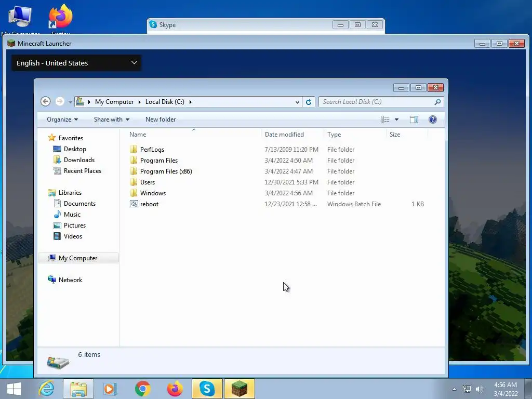Click the My Computer desktop icon
Viewport: 532px width, 399px height.
[20, 19]
